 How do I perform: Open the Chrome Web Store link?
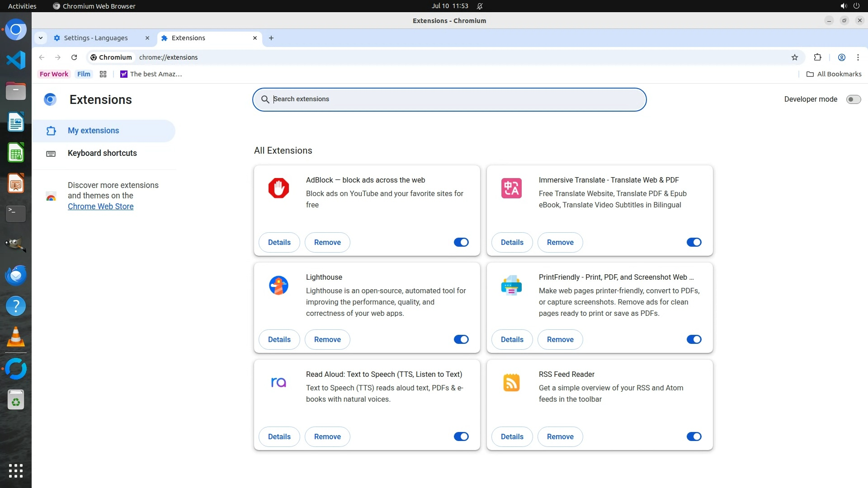(100, 206)
